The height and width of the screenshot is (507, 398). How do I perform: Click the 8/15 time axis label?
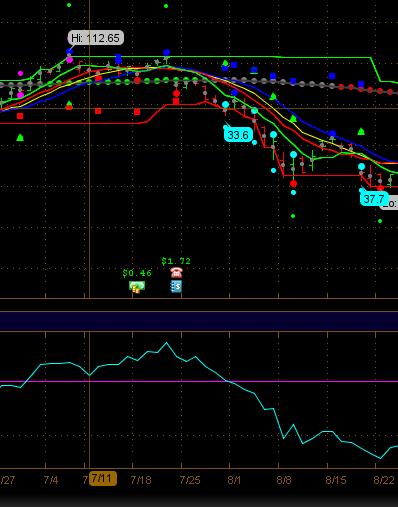point(336,480)
